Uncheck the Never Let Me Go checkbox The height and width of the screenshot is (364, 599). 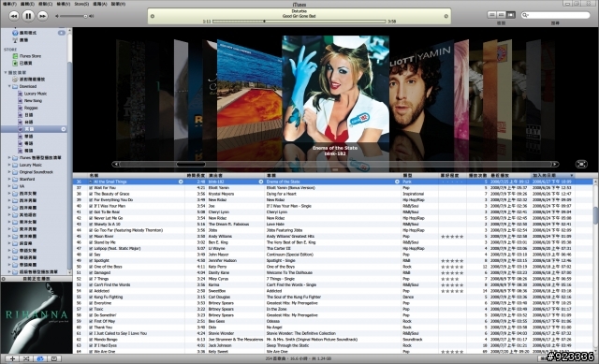tap(91, 218)
